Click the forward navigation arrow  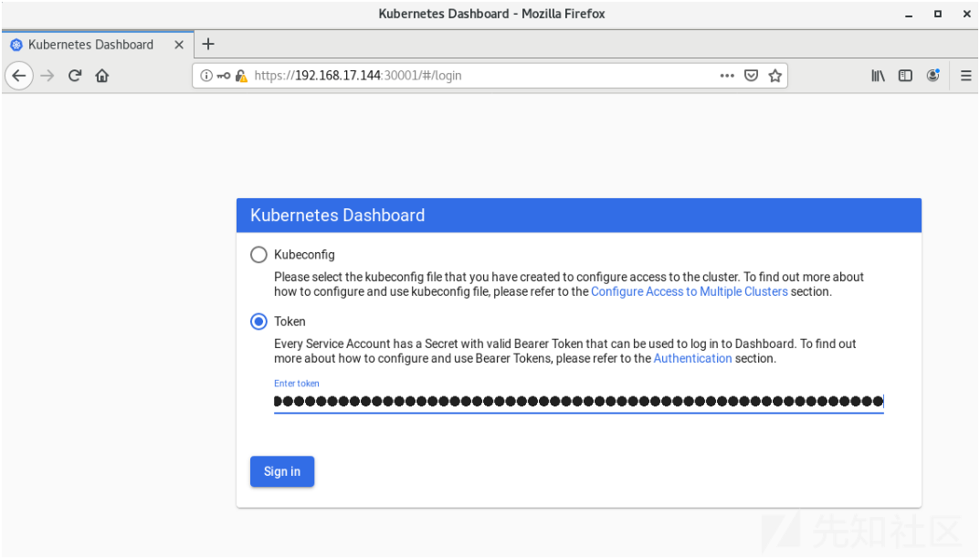click(47, 76)
